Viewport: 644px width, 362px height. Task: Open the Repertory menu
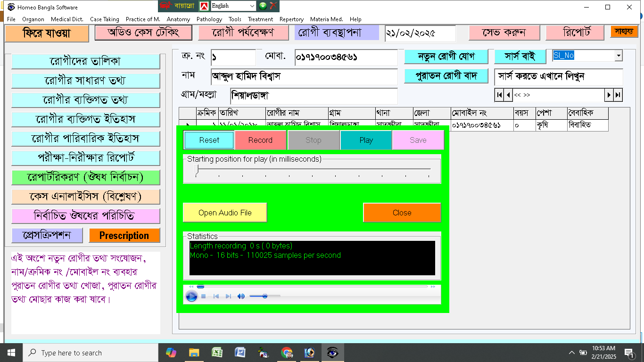tap(291, 19)
